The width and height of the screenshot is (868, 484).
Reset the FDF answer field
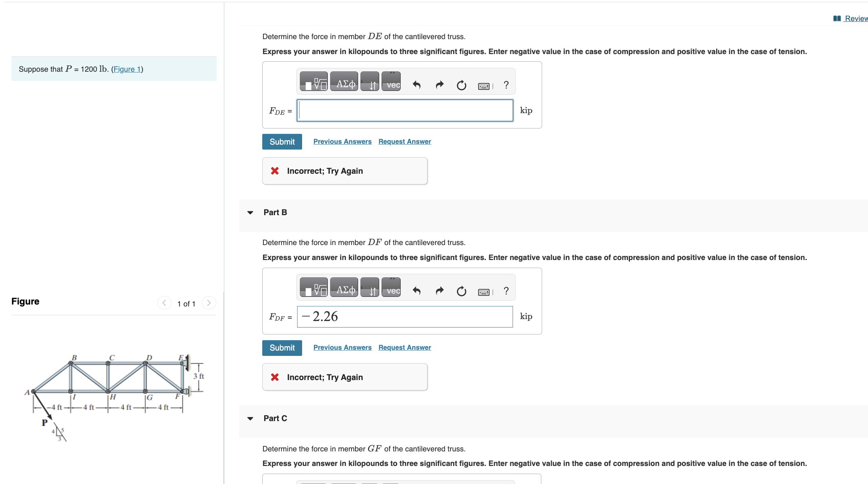[462, 291]
